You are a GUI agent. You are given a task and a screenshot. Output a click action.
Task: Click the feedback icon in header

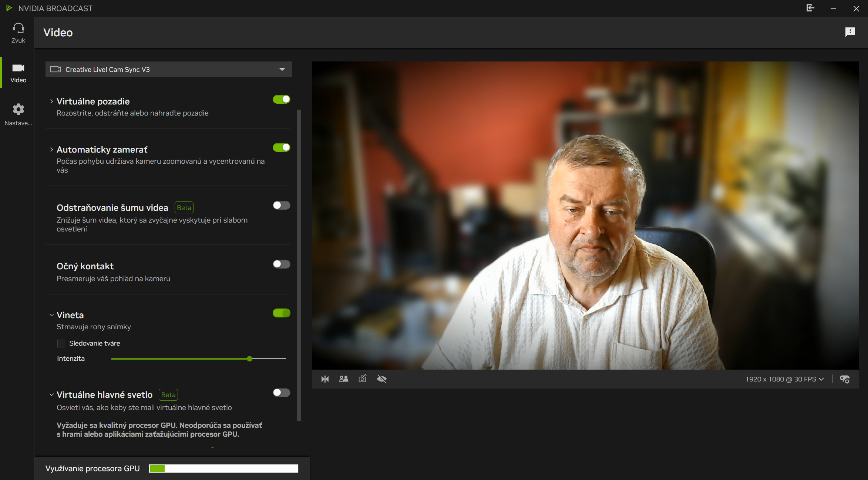(x=850, y=32)
